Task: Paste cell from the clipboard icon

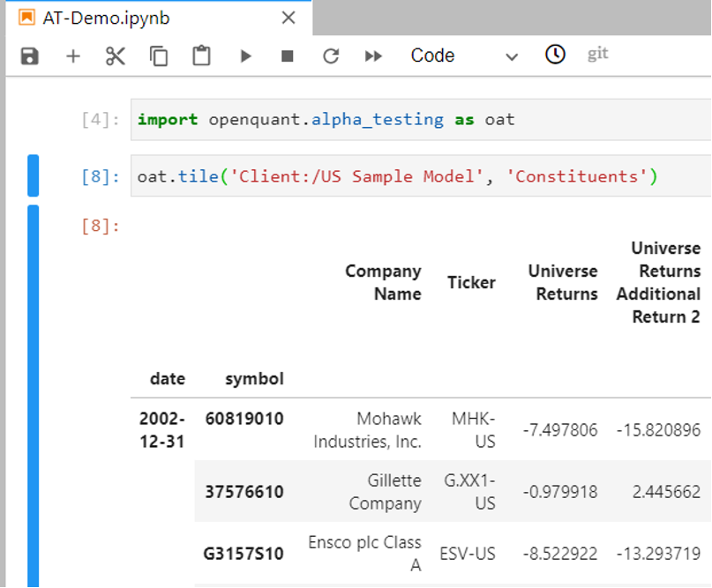Action: (202, 56)
